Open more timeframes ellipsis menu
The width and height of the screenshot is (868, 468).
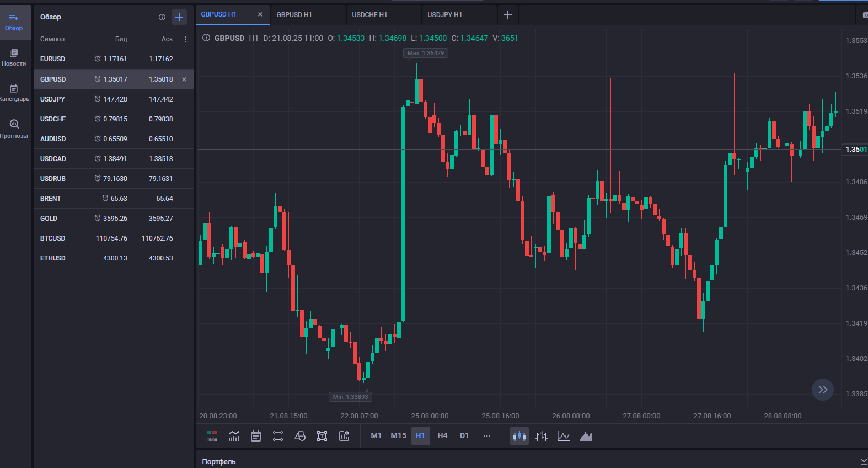pyautogui.click(x=486, y=436)
